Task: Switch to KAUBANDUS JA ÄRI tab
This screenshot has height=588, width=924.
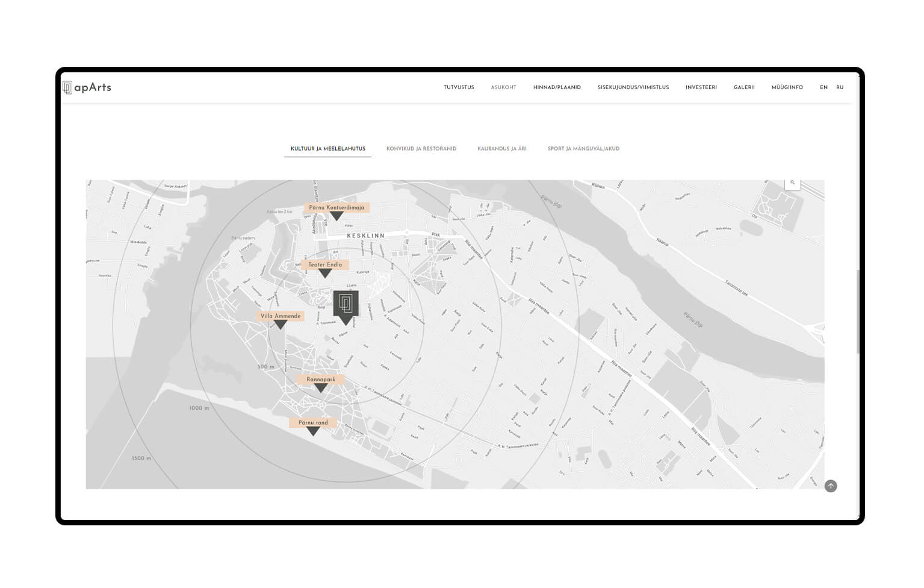Action: point(502,149)
